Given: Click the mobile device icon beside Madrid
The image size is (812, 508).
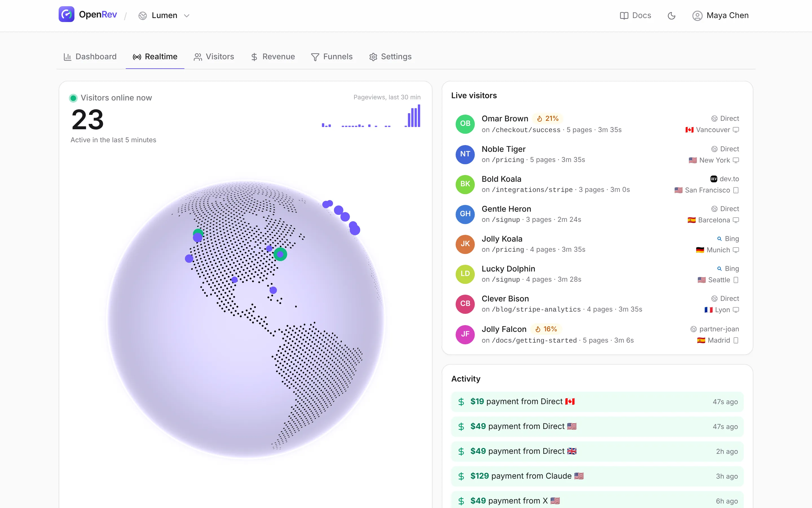Looking at the screenshot, I should coord(736,341).
